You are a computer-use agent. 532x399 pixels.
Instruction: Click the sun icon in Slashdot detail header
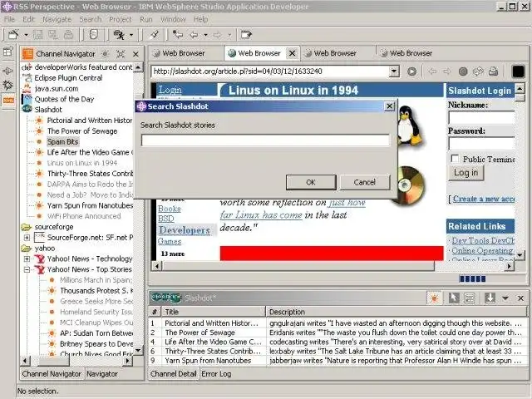pos(434,298)
